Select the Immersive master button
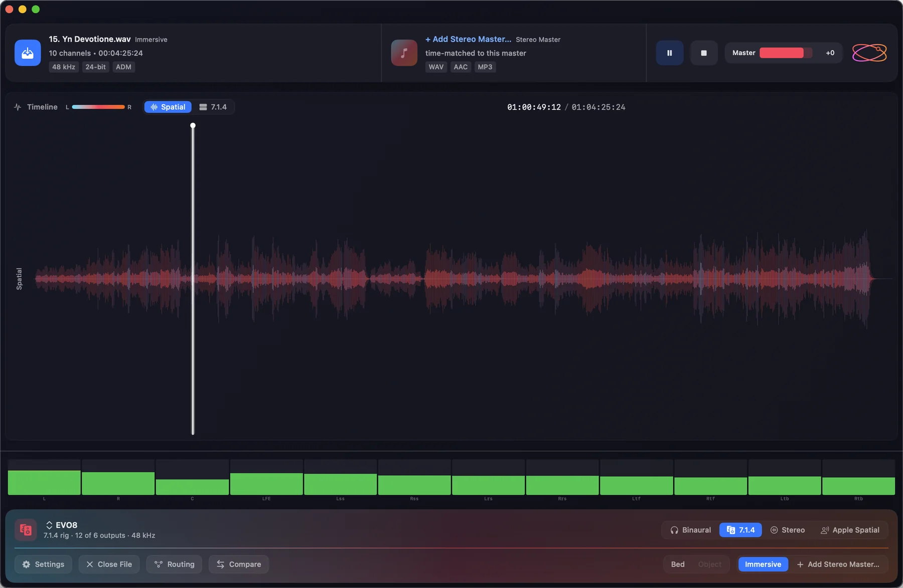 pos(763,564)
